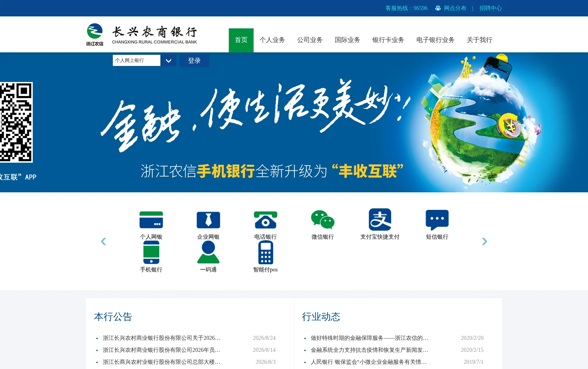
Task: Open announcement 浙江长兴农村商业银行股份有限公司2026年员…
Action: 162,350
